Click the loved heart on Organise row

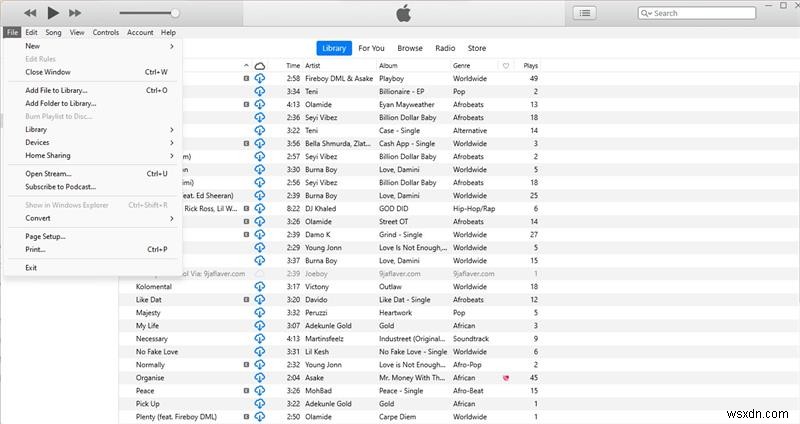coord(506,378)
